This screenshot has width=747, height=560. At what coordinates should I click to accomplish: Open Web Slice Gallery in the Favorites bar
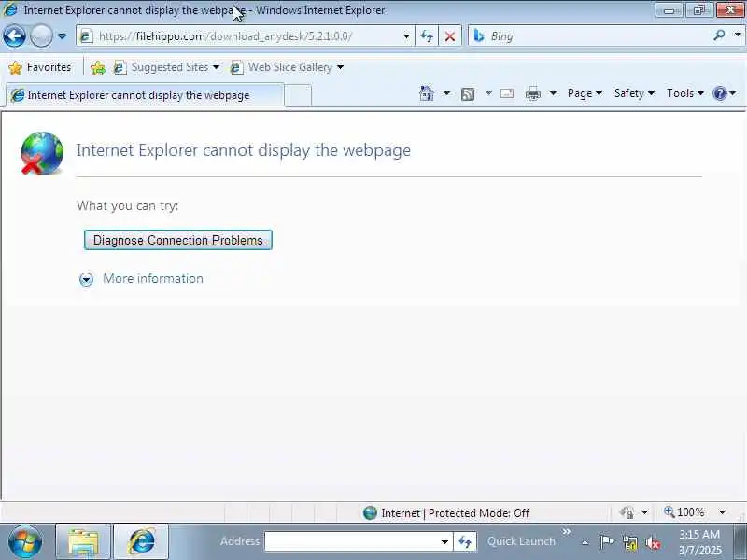[287, 67]
